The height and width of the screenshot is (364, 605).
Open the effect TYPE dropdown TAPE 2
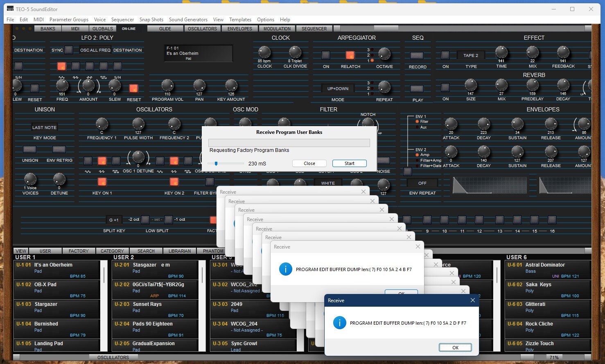tap(471, 55)
